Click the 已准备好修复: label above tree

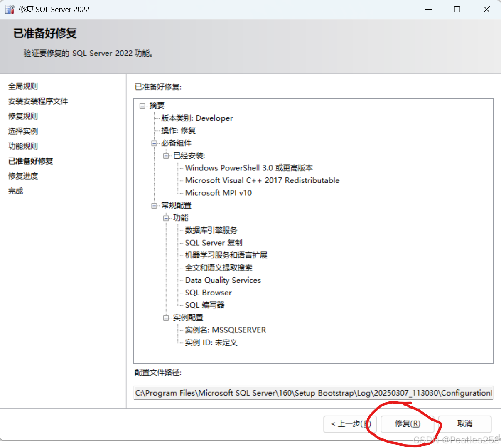[x=158, y=87]
